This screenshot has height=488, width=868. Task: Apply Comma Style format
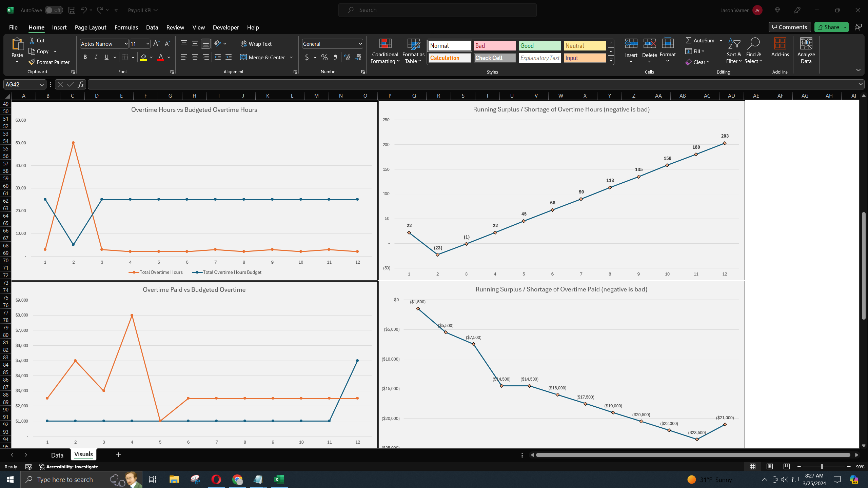coord(335,57)
